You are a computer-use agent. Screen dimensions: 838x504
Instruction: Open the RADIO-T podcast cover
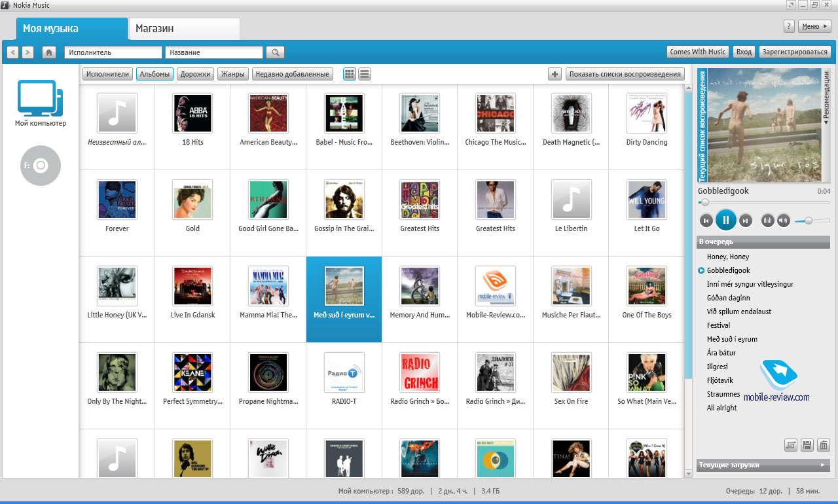point(344,372)
